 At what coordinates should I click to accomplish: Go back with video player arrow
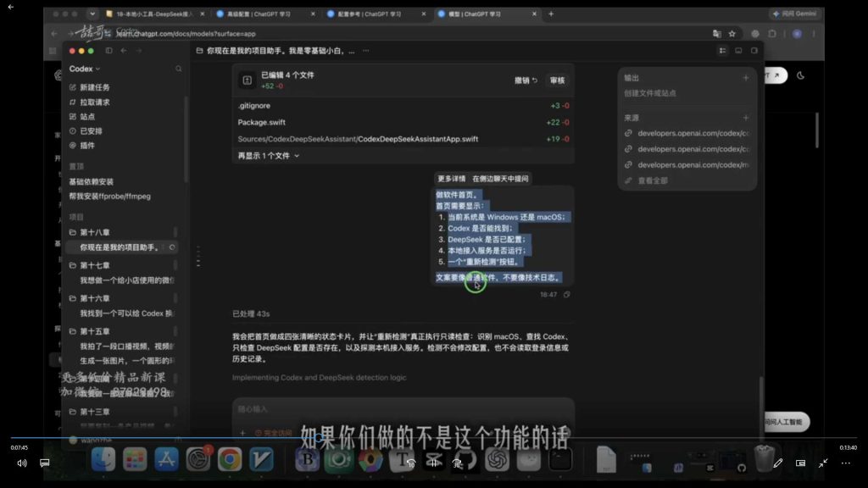tap(10, 7)
